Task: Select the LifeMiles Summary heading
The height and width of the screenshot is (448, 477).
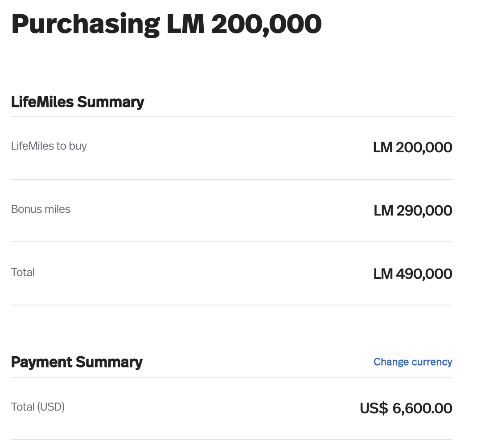Action: tap(78, 102)
